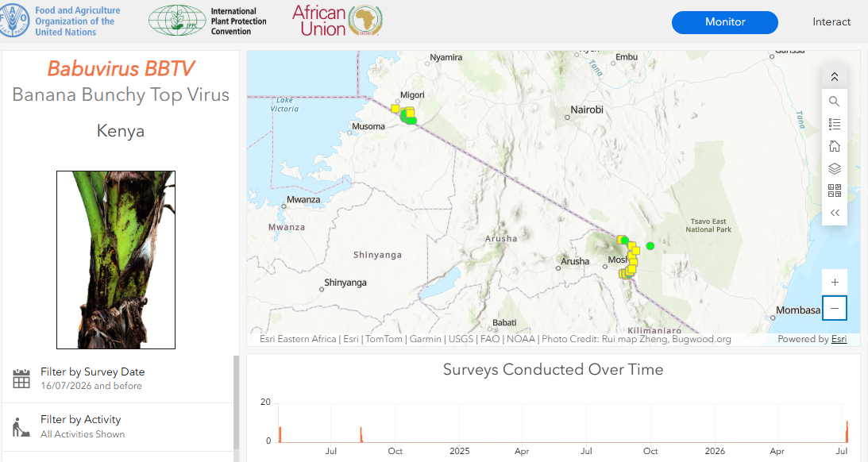Click 'Surveys Conducted Over Time' chart title
868x462 pixels.
pyautogui.click(x=553, y=369)
